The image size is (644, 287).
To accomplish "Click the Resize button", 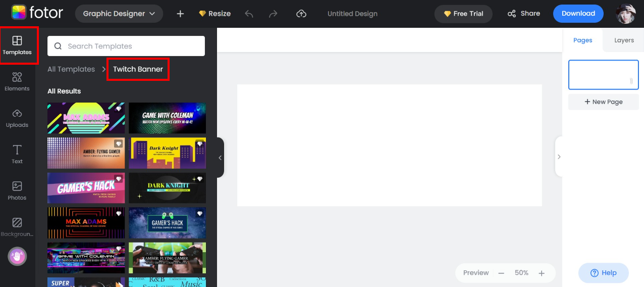I will coord(214,14).
